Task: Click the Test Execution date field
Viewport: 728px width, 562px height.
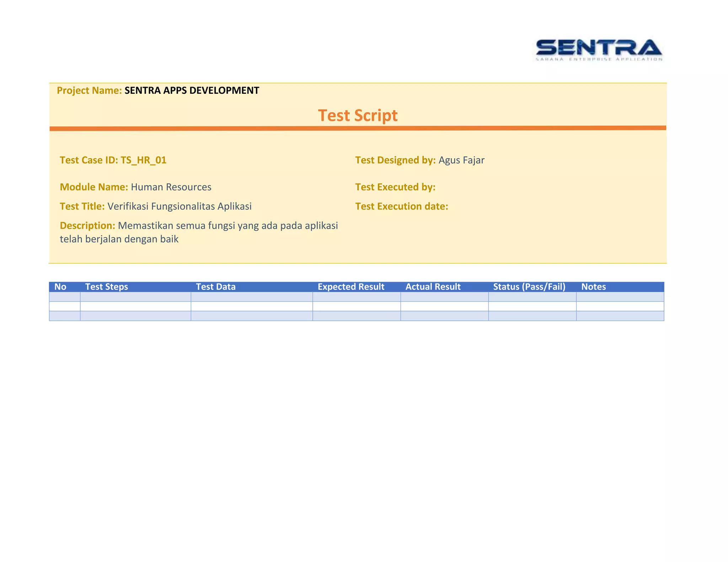Action: coord(402,206)
